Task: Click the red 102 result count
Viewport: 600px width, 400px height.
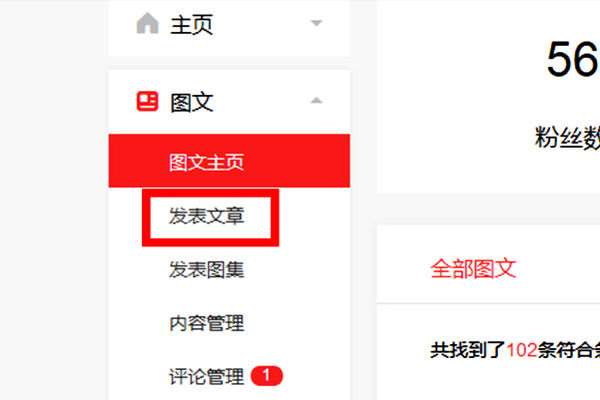Action: coord(522,349)
